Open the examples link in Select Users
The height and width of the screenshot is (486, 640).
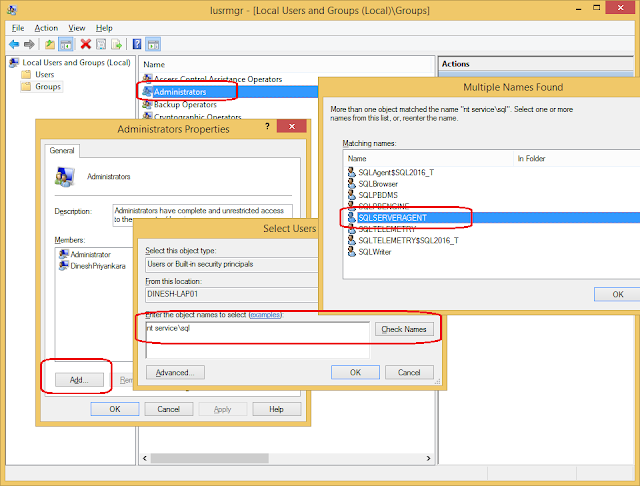pos(265,315)
